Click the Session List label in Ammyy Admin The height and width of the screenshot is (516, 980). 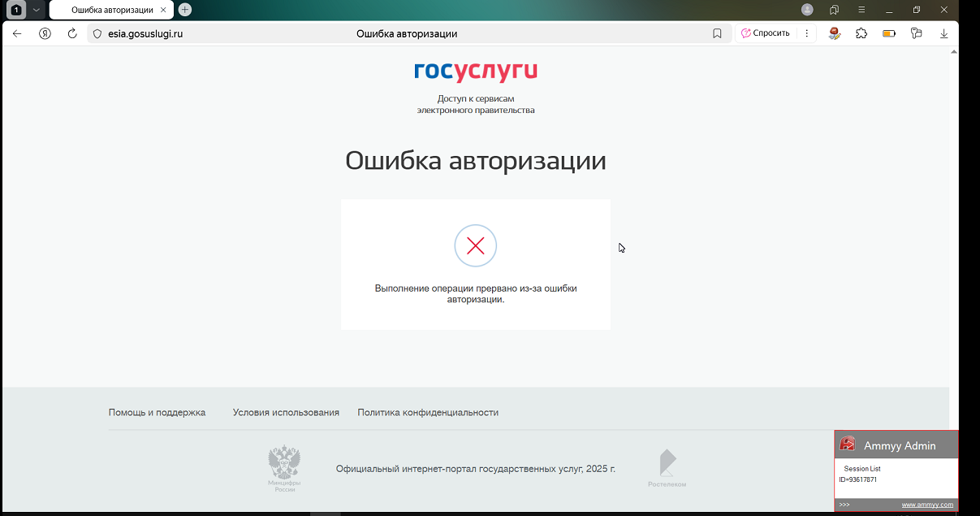click(862, 468)
